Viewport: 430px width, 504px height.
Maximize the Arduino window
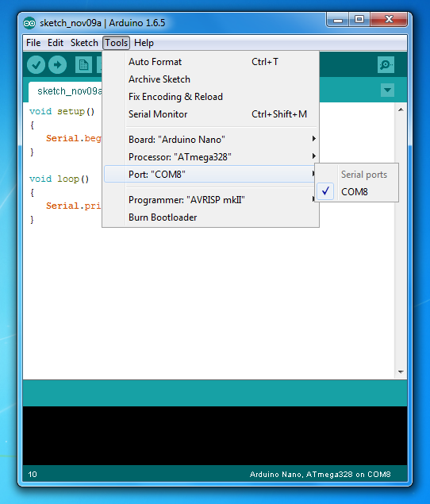[x=359, y=20]
